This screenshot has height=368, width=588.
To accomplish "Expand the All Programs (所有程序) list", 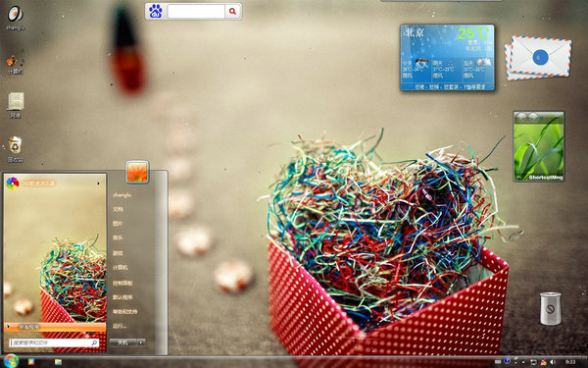I will coord(55,327).
